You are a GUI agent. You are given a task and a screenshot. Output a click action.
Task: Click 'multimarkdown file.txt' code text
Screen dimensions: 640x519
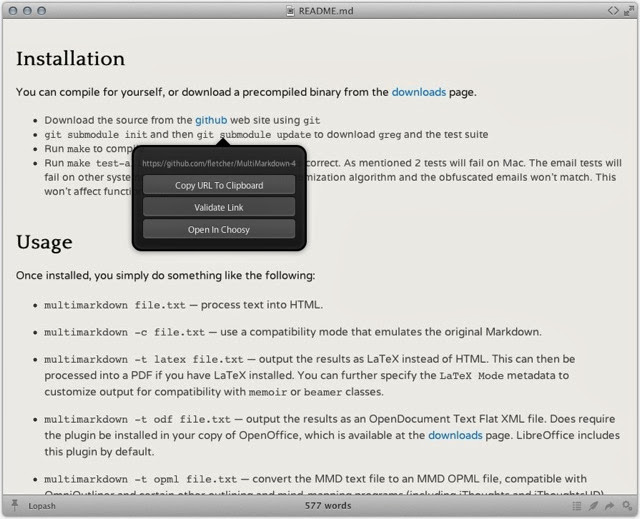(x=115, y=305)
